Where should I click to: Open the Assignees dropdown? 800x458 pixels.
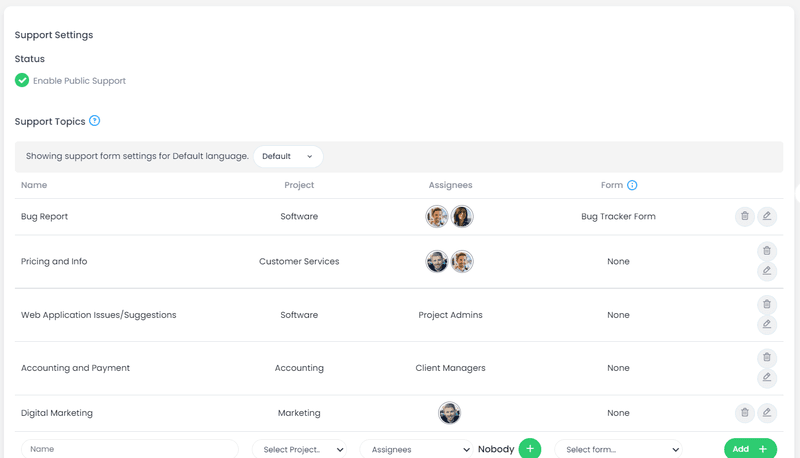click(x=416, y=449)
